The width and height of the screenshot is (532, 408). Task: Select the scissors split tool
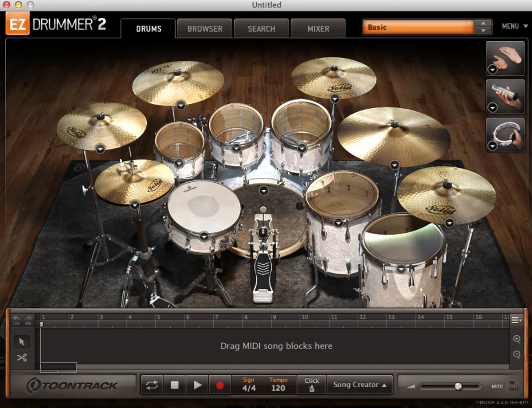point(22,357)
